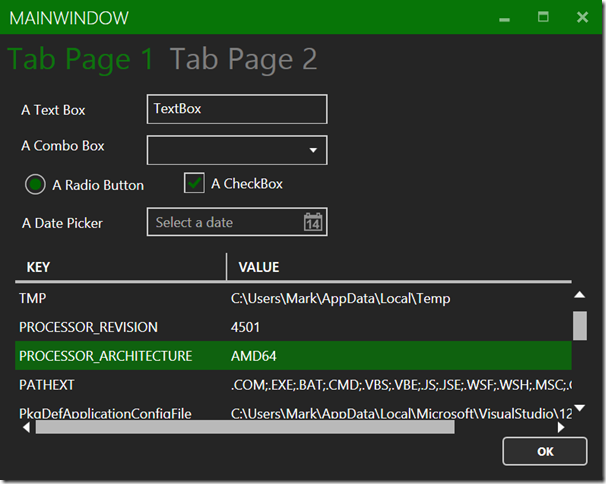Maximize the MainWindow
This screenshot has width=606, height=484.
[x=543, y=17]
